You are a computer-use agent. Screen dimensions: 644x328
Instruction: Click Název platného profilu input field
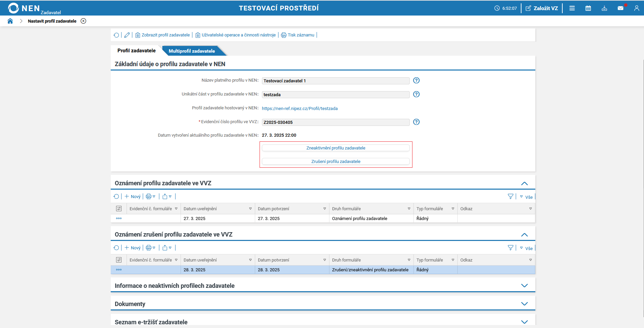336,81
